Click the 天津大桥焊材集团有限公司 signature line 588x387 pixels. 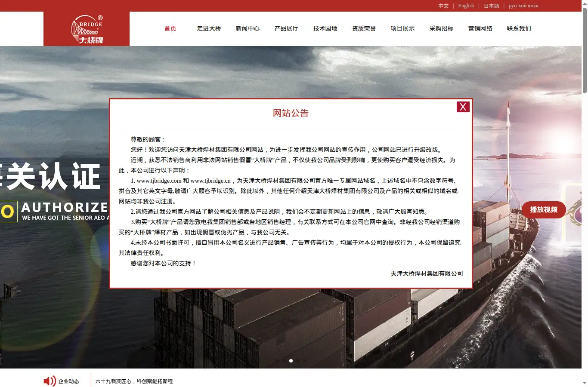click(427, 273)
